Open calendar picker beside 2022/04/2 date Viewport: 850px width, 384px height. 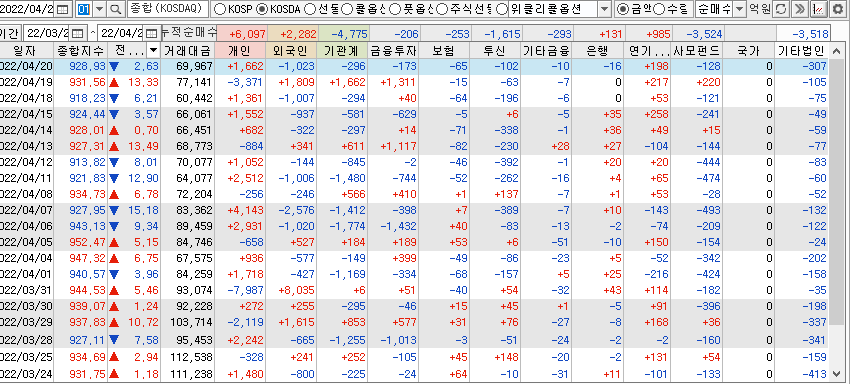(x=63, y=9)
